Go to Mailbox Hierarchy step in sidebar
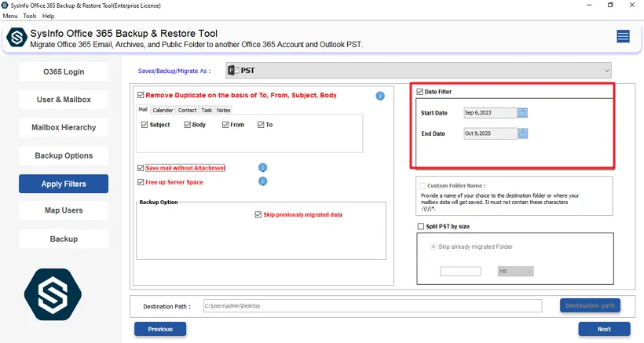644x343 pixels. 64,128
